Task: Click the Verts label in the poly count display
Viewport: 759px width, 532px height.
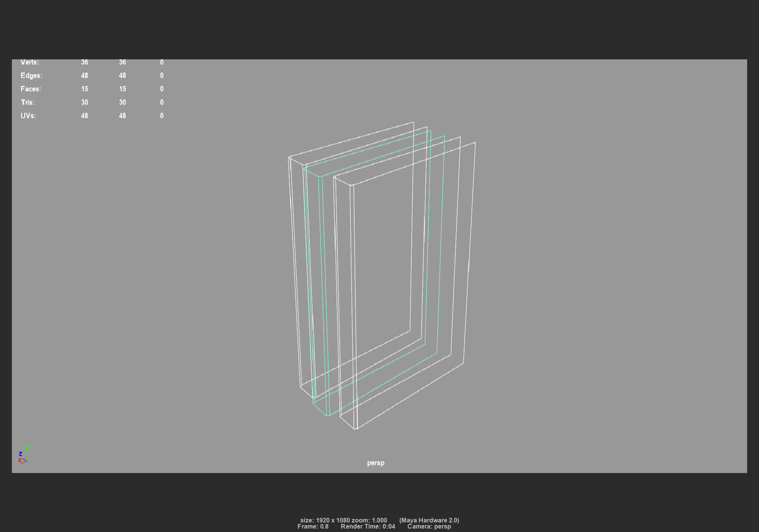Action: [29, 62]
